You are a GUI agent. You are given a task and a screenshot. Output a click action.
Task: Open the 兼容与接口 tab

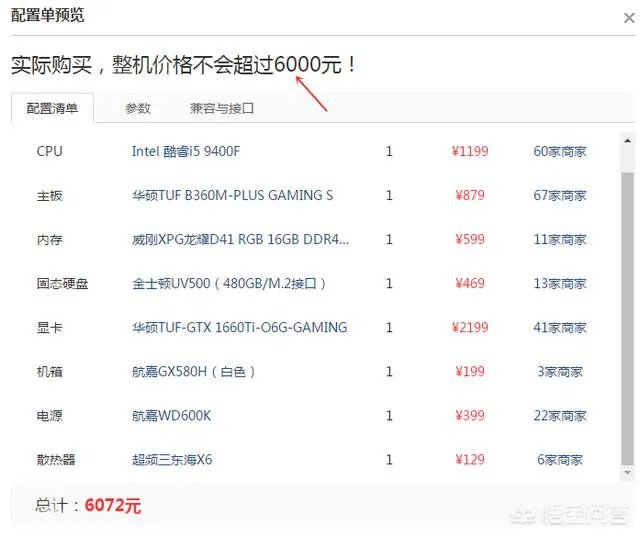222,108
